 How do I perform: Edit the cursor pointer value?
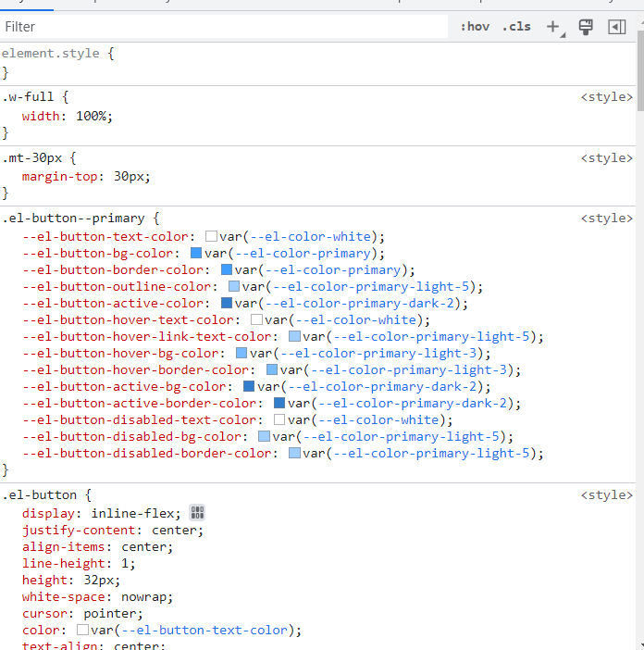[x=110, y=614]
